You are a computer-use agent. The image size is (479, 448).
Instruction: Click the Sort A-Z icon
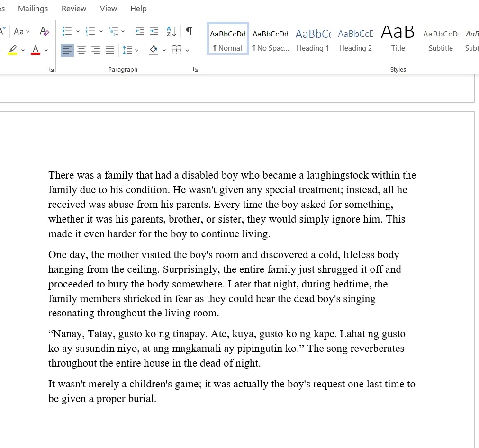172,31
